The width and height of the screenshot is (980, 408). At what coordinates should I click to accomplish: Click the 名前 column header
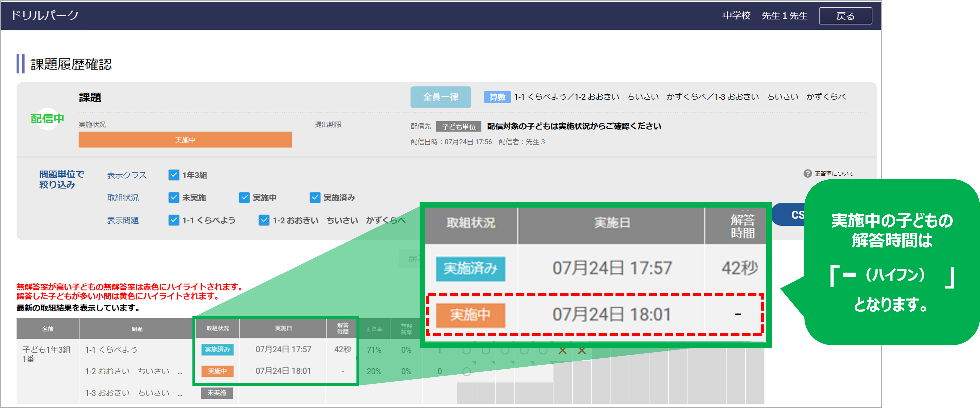coord(48,329)
